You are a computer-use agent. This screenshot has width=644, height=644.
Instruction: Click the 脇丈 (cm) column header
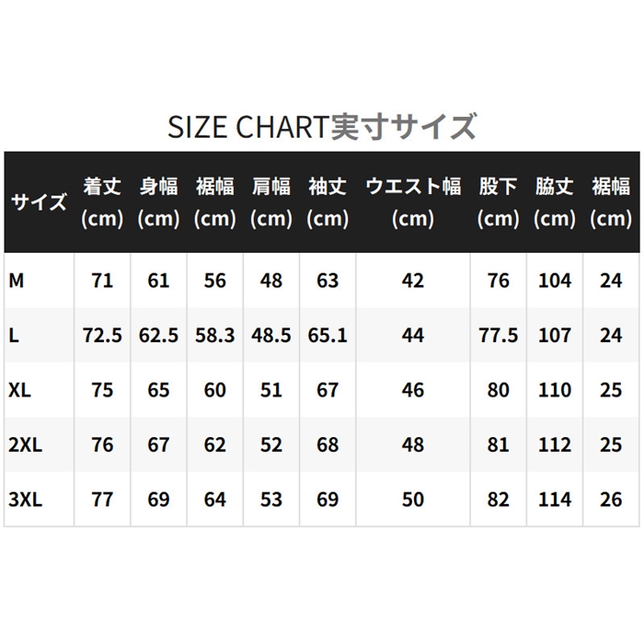point(555,202)
